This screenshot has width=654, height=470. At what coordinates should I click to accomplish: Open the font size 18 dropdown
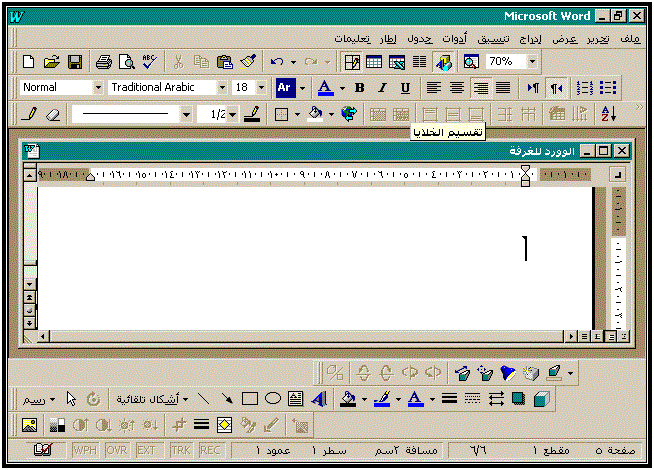tap(262, 88)
